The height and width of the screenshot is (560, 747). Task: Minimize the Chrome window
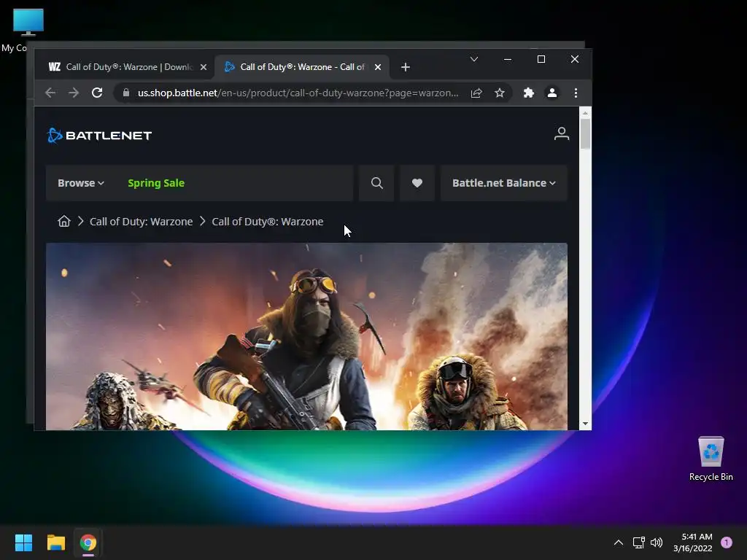pyautogui.click(x=508, y=59)
